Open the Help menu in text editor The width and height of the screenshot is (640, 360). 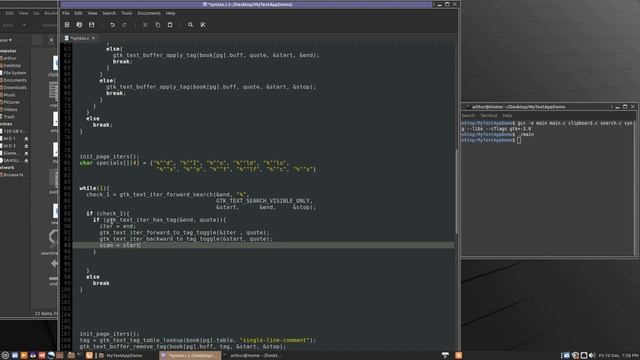tap(170, 13)
